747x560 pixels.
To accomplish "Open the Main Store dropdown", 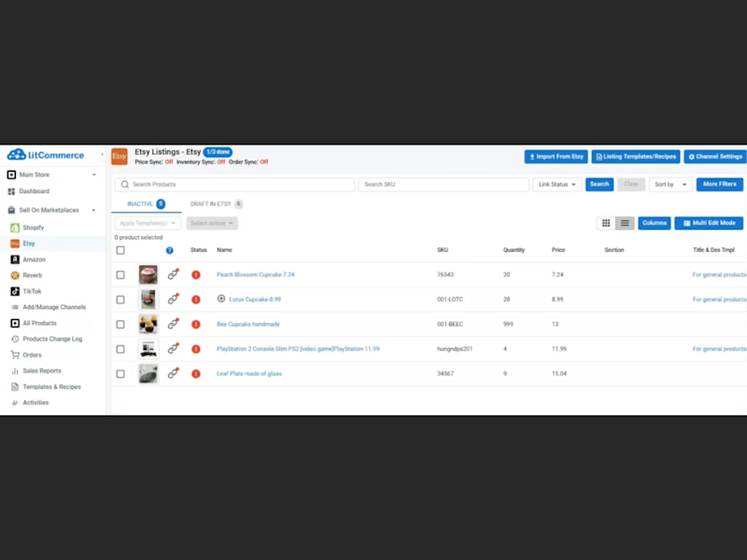I will tap(52, 175).
